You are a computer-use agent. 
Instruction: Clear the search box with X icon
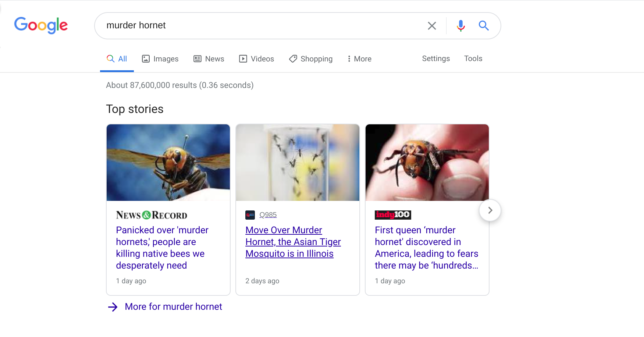(x=432, y=26)
